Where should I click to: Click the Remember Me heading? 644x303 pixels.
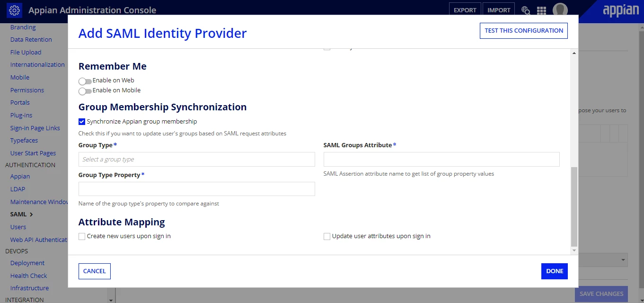113,66
